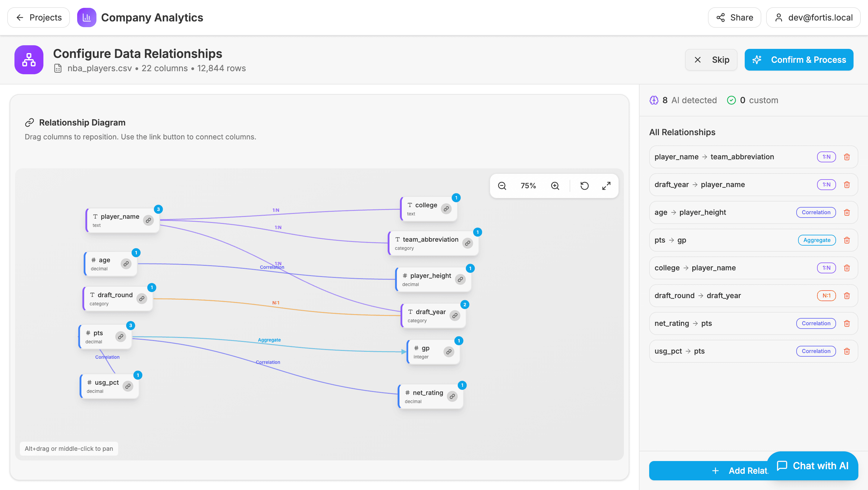The height and width of the screenshot is (490, 868).
Task: Expand diagram to fullscreen
Action: [606, 186]
